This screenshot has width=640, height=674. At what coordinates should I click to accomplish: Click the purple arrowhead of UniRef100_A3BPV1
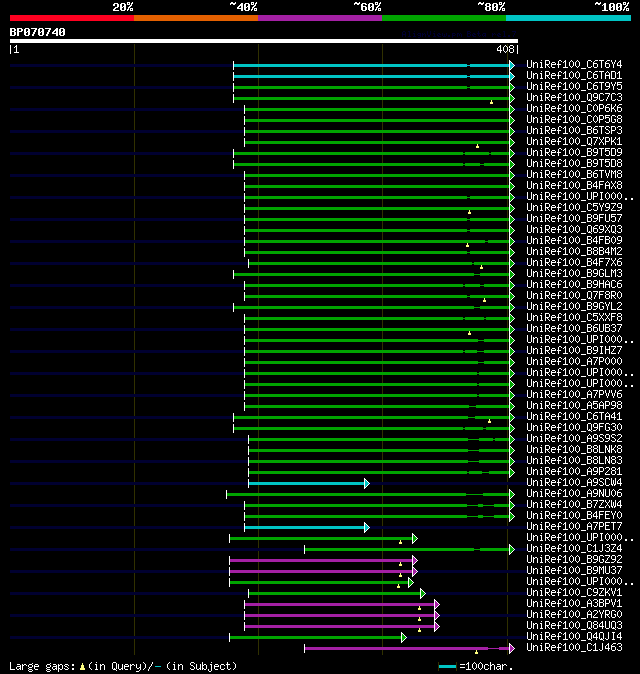point(437,605)
